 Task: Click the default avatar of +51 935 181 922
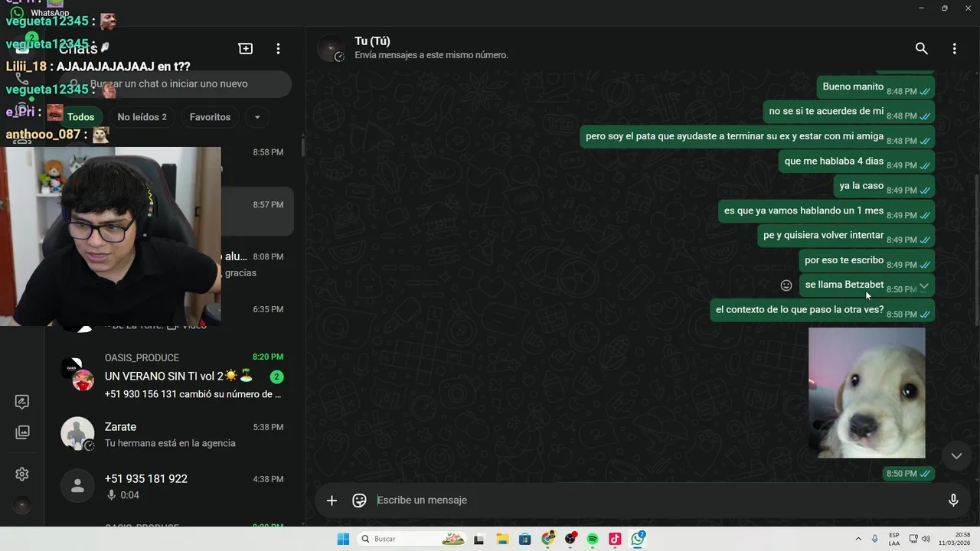(x=77, y=486)
